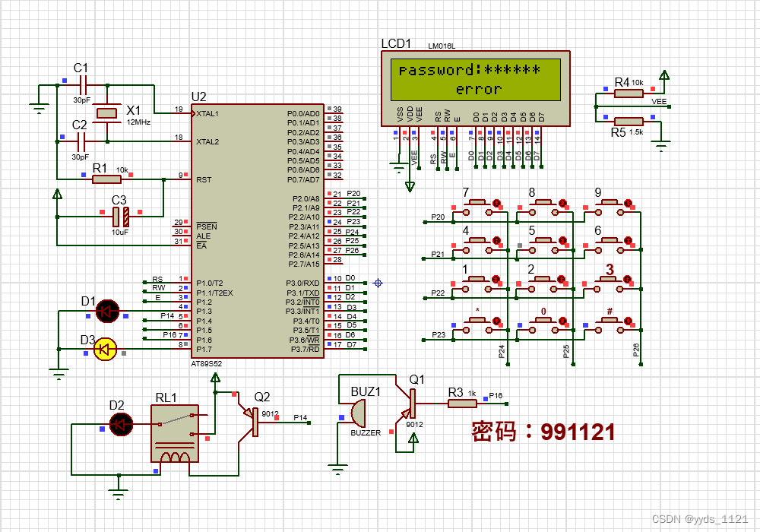Select electrolytic capacitor C3
This screenshot has height=532, width=760.
121,217
